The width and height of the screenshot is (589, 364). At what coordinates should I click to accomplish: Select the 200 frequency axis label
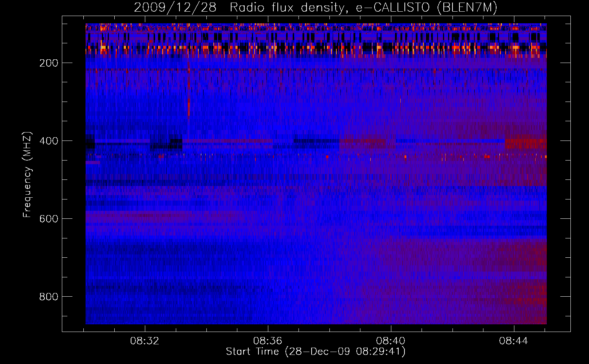[49, 63]
